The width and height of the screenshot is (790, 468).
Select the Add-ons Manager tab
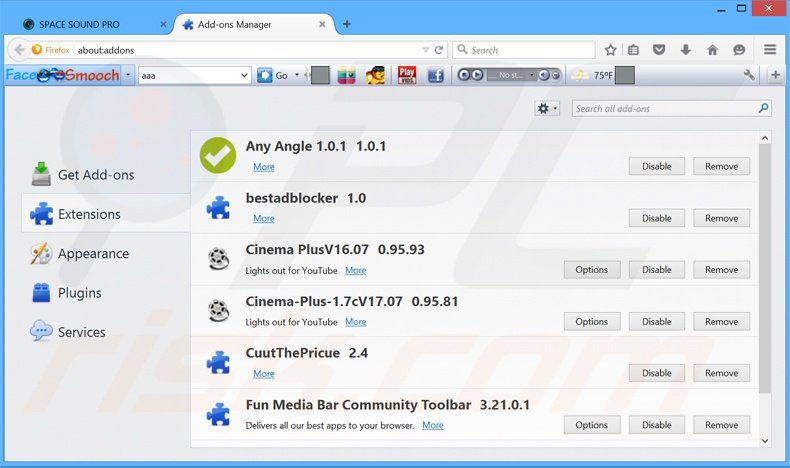tap(252, 24)
